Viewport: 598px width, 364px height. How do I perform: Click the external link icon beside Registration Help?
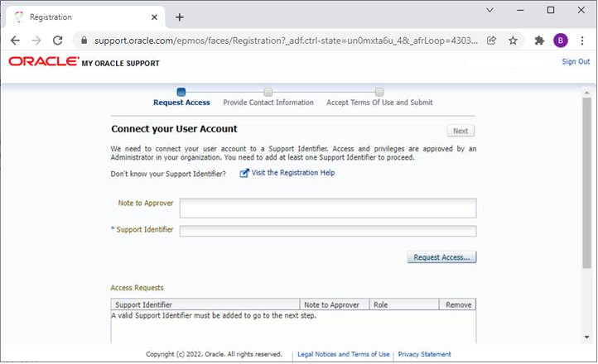tap(244, 173)
